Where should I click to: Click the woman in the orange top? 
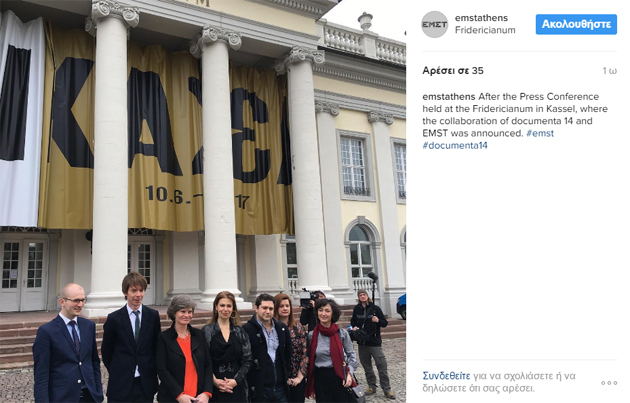point(184,350)
